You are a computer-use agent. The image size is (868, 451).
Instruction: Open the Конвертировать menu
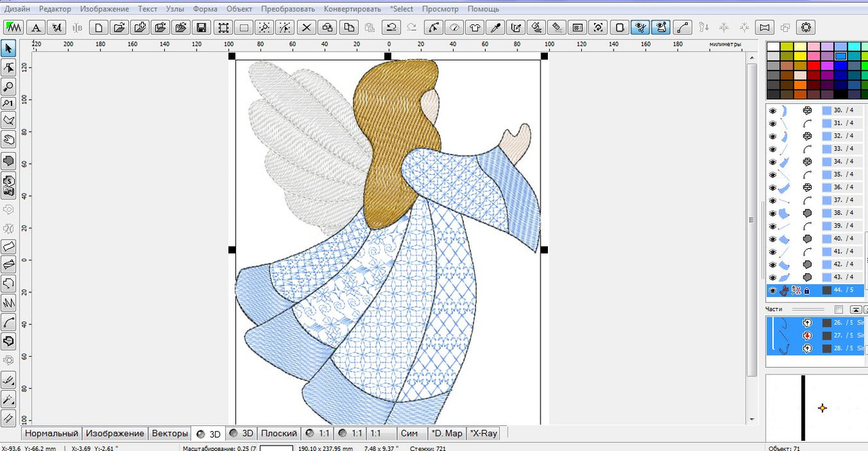pyautogui.click(x=353, y=9)
